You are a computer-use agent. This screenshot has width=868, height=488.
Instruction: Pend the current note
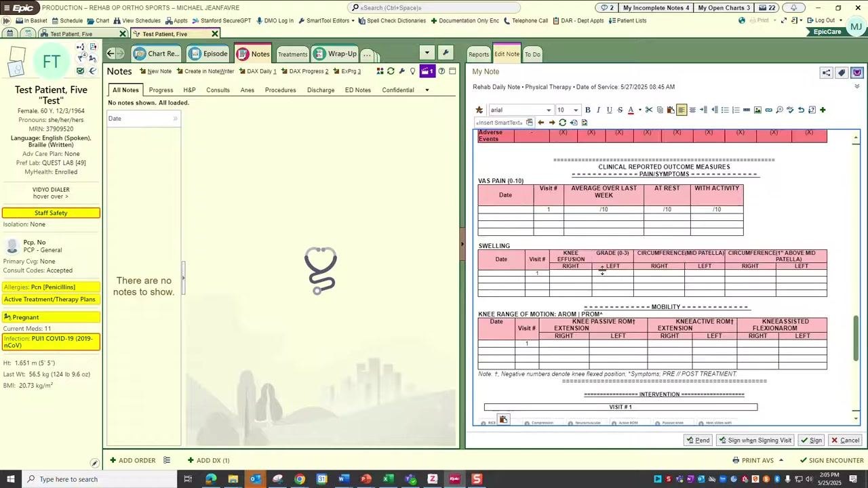point(698,441)
